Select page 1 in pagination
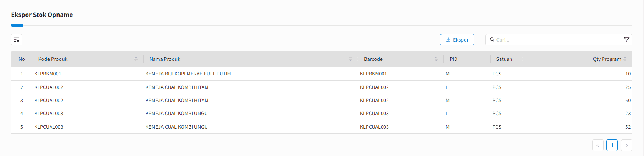Screen dimensions: 644x156 click(x=612, y=145)
